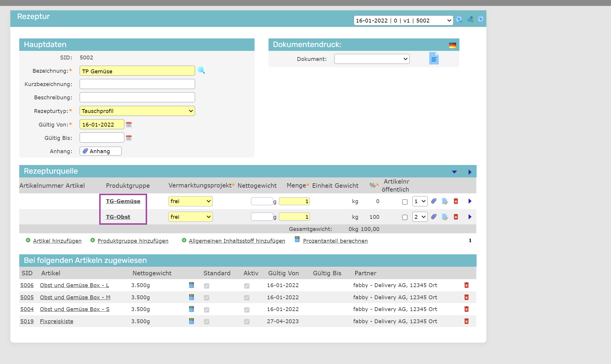Open the calendar icon for Gültig Bis

(129, 138)
